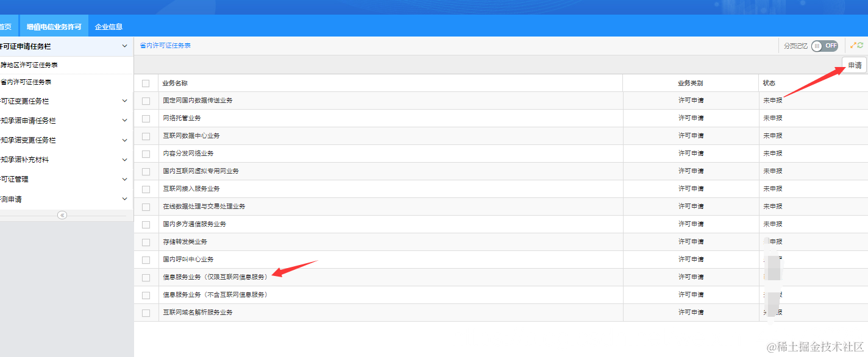Select the 存储转发类业务 row name

tap(185, 242)
